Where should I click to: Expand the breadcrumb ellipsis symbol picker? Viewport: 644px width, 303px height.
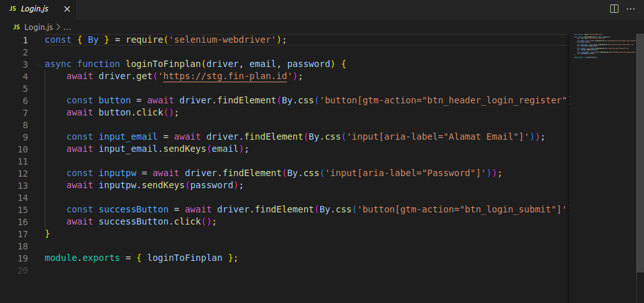67,27
